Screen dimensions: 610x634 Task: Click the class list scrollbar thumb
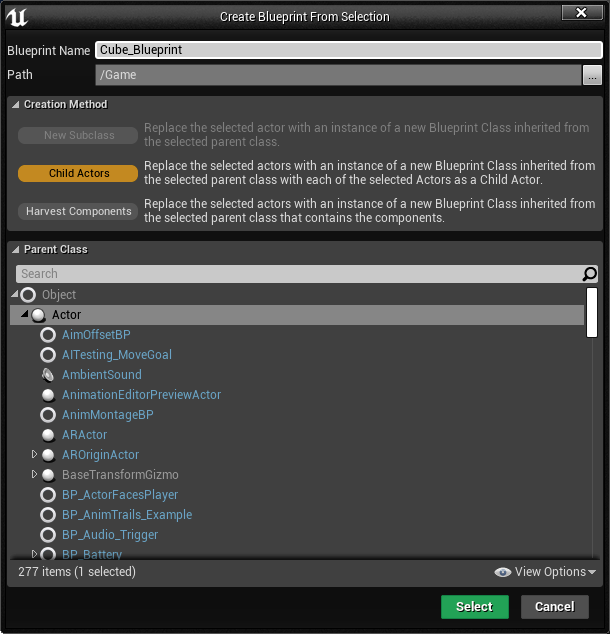coord(591,312)
